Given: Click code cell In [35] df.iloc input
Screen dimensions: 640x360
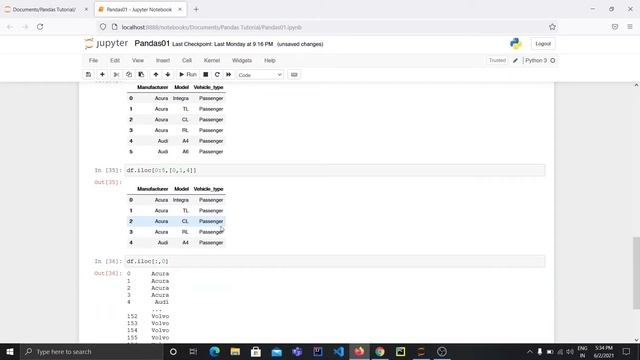Looking at the screenshot, I should pyautogui.click(x=335, y=170).
